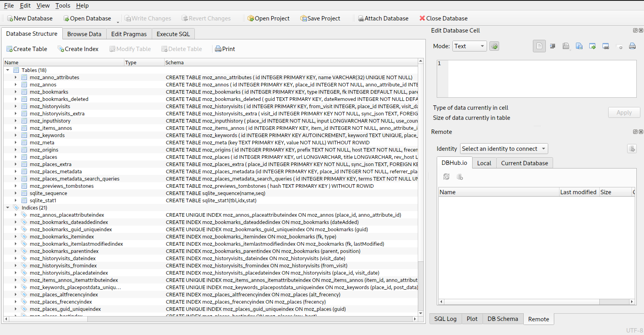
Task: Click open in external application icon
Action: coord(592,46)
